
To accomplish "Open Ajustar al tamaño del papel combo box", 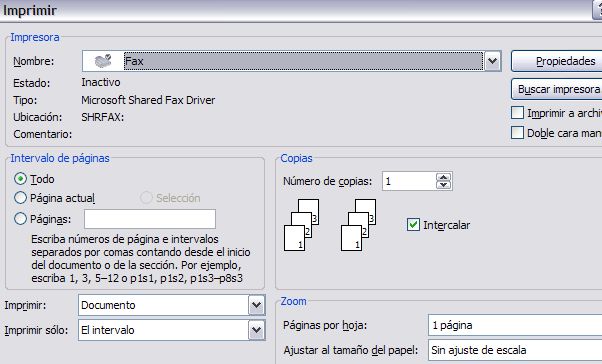I will (x=515, y=350).
